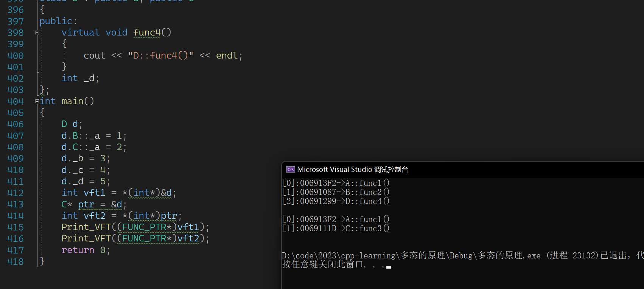Click the debug console window icon
This screenshot has width=644, height=289.
click(x=290, y=169)
